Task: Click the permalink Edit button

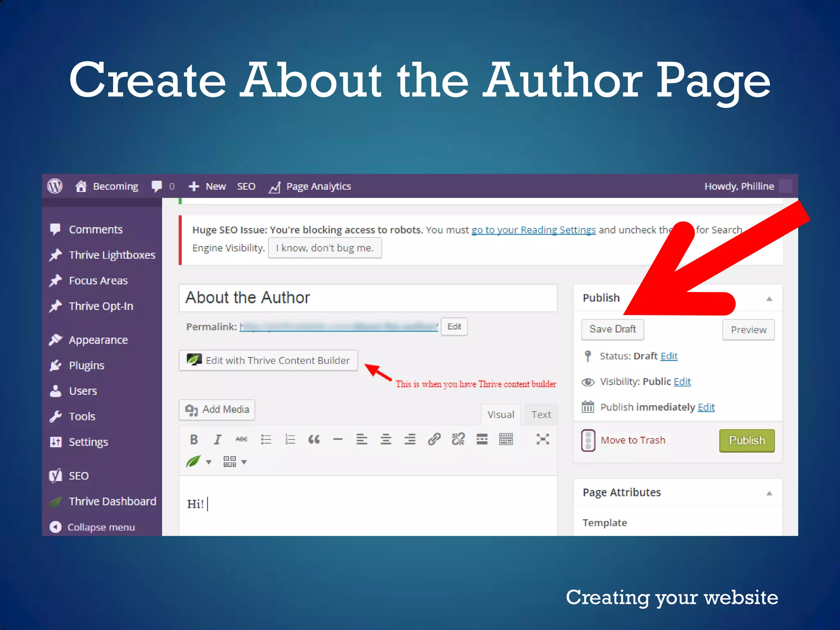Action: [x=454, y=327]
